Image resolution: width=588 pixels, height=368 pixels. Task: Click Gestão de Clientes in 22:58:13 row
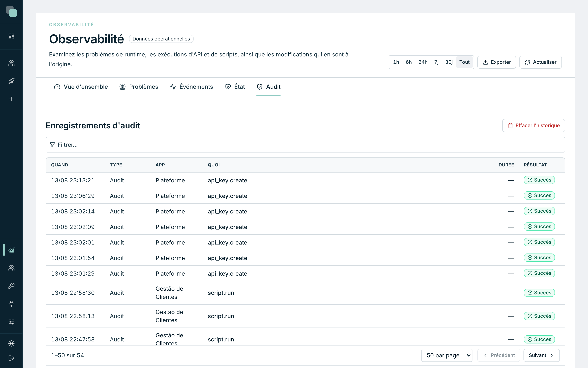[169, 316]
